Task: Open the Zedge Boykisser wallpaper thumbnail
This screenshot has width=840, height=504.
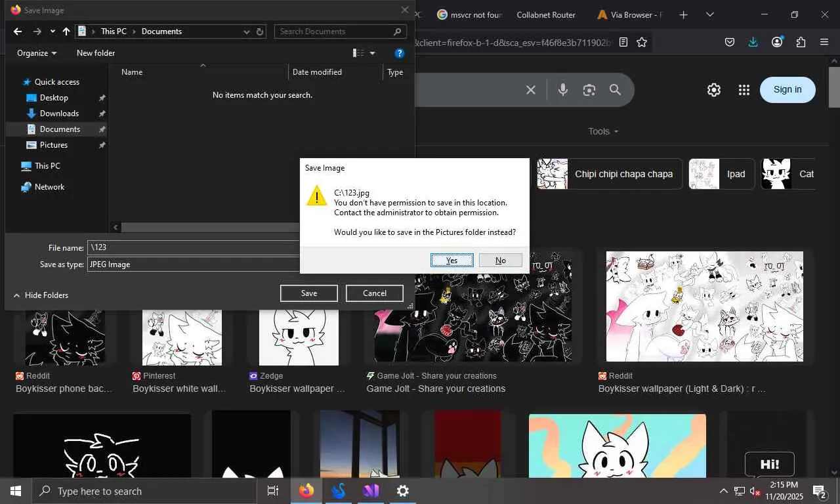Action: [299, 337]
